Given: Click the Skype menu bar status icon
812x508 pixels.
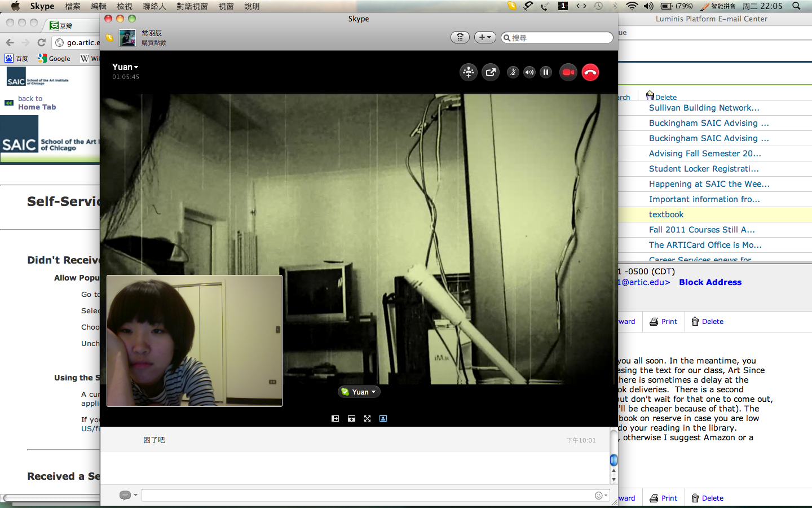Looking at the screenshot, I should [511, 6].
